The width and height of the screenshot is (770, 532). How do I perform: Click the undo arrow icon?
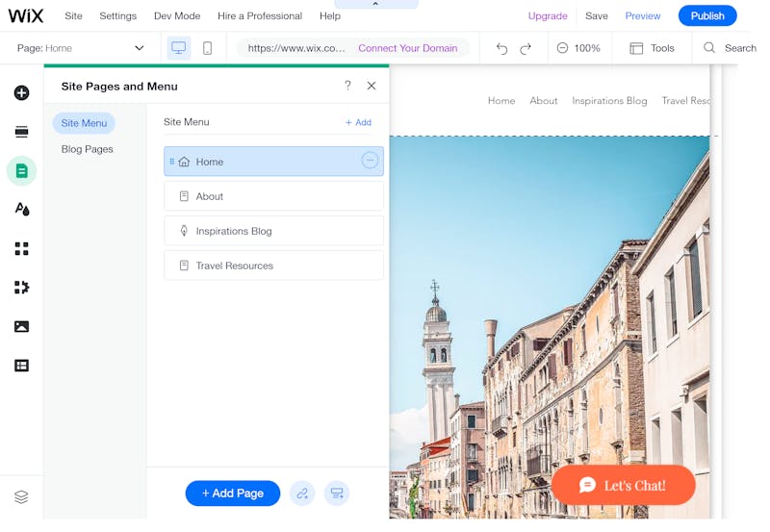(x=501, y=49)
